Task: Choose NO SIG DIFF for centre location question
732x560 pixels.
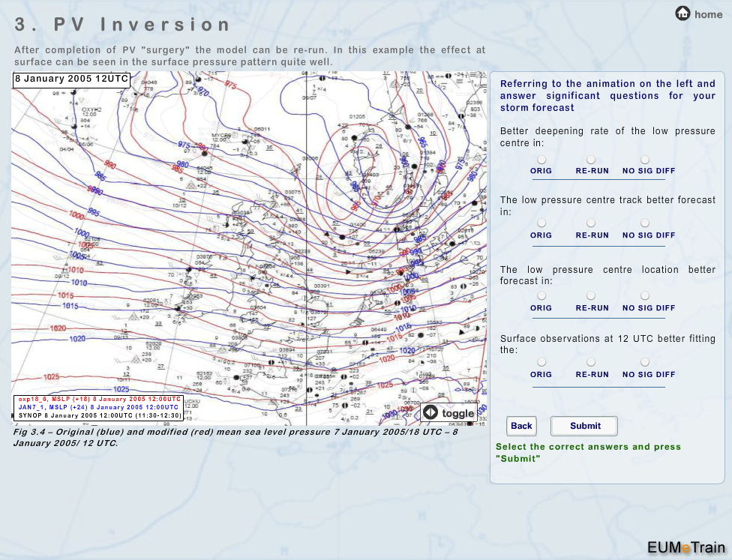Action: pyautogui.click(x=645, y=296)
